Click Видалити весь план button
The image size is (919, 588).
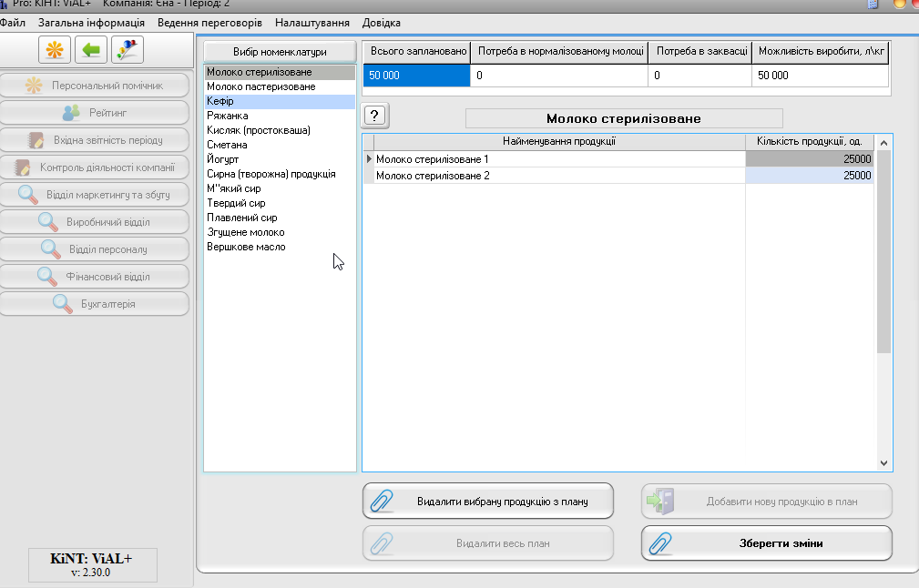488,543
